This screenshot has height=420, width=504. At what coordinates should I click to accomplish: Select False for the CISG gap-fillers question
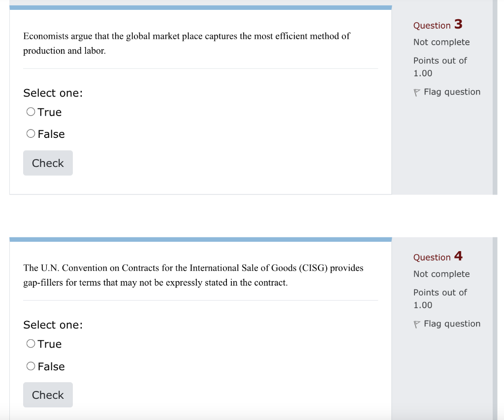point(31,366)
